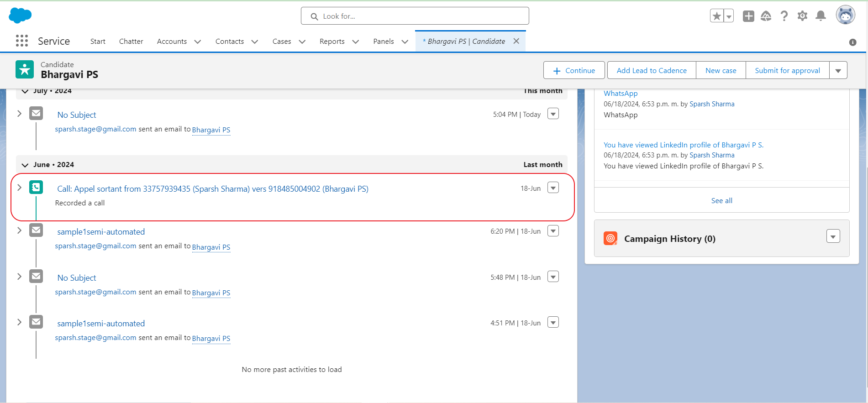
Task: Open the Setup gear icon
Action: 802,16
